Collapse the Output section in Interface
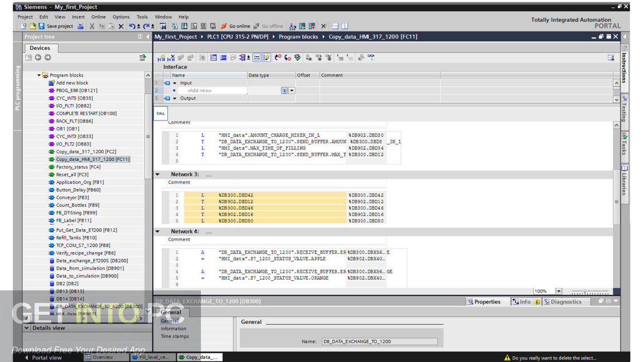Image resolution: width=644 pixels, height=362 pixels. point(175,98)
